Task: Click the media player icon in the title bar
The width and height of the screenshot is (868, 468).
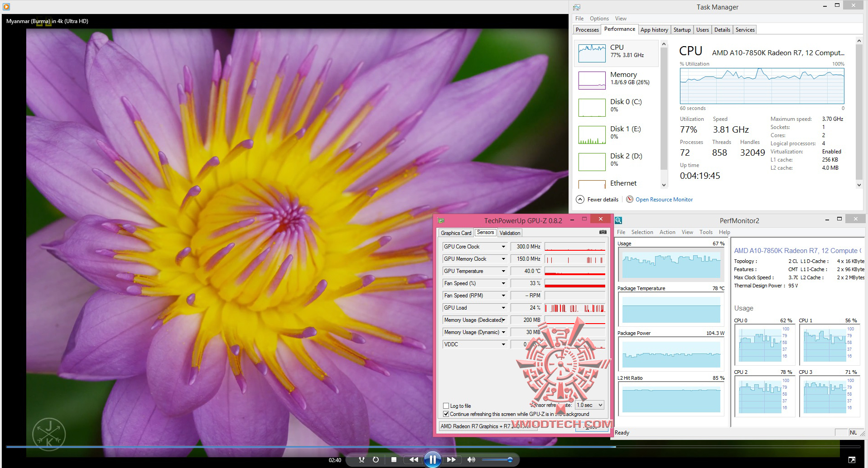Action: coord(6,7)
